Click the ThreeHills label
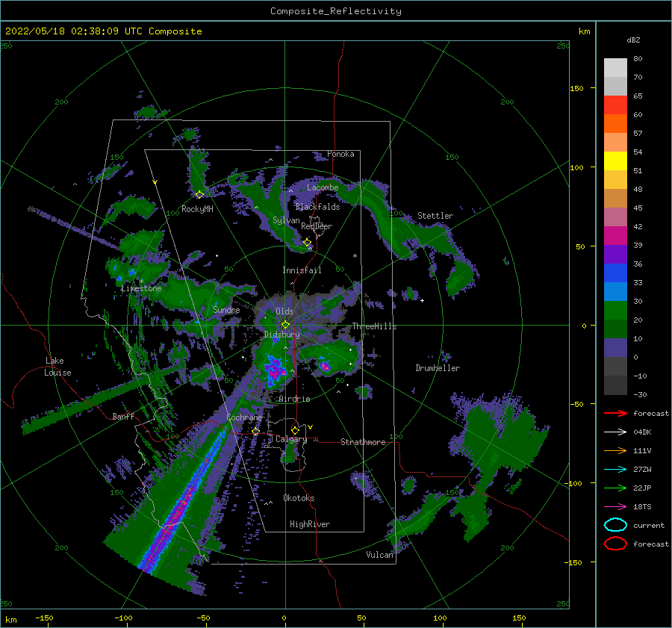The image size is (672, 628). click(374, 326)
